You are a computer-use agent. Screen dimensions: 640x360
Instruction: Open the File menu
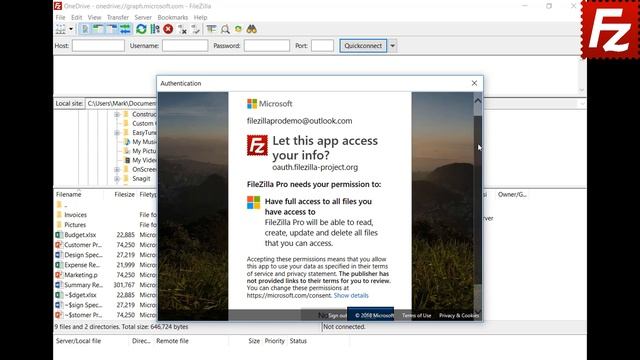pyautogui.click(x=60, y=18)
